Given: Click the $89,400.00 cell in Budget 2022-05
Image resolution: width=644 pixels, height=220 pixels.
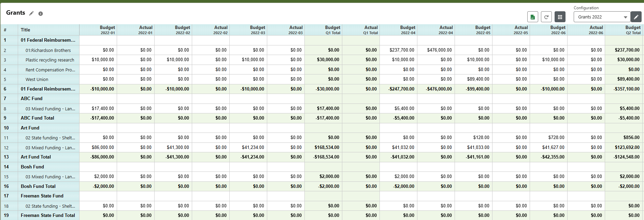Looking at the screenshot, I should [x=474, y=79].
